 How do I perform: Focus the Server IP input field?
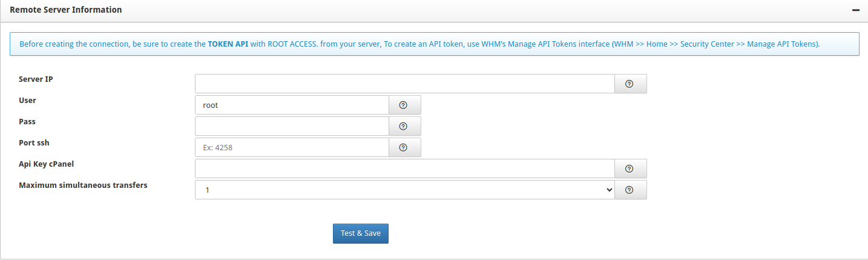coord(404,84)
